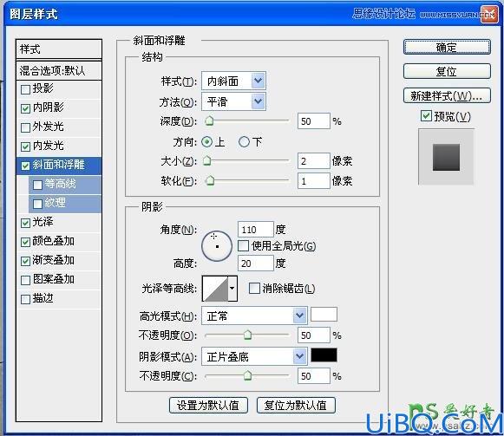
Task: Click the 深度 value field showing 50
Action: (x=314, y=121)
